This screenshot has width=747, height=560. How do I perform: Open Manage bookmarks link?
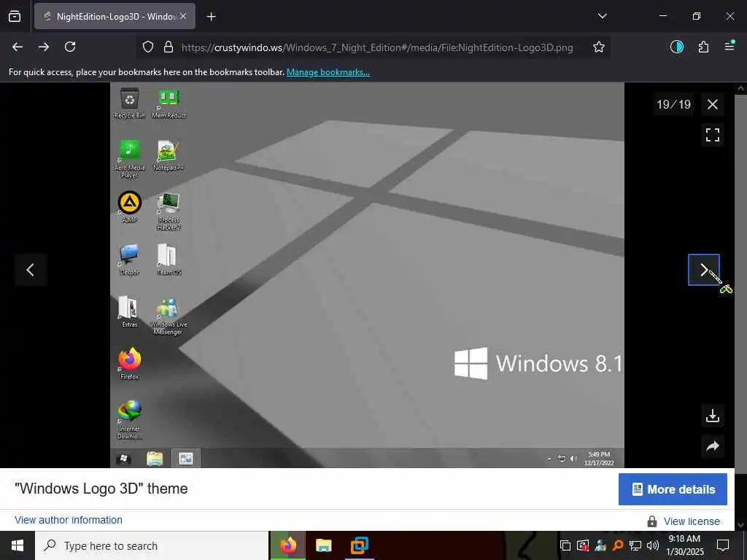tap(328, 72)
